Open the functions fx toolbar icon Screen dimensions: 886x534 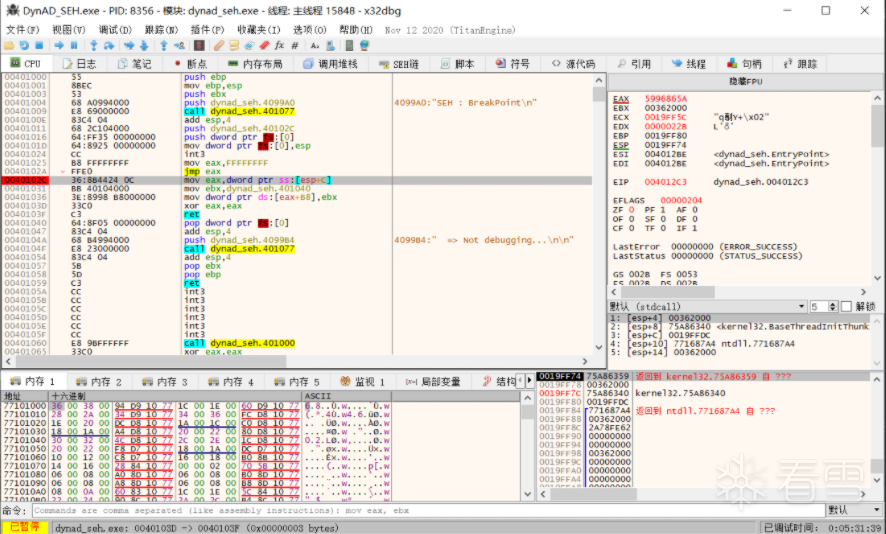point(279,46)
